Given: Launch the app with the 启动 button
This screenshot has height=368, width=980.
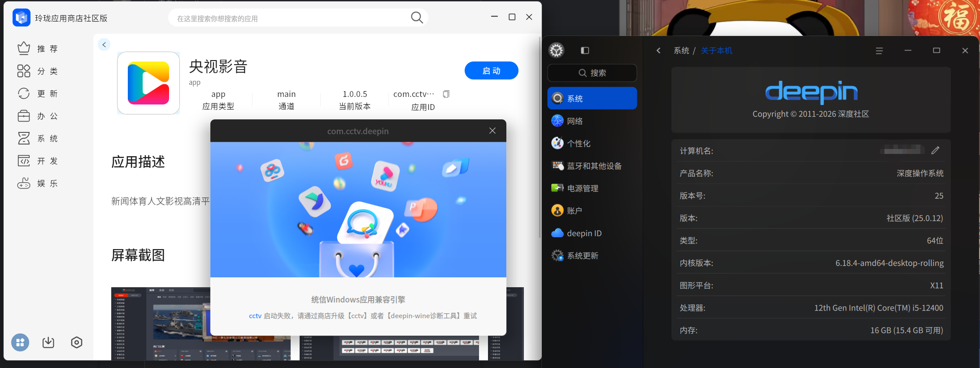Looking at the screenshot, I should click(492, 70).
